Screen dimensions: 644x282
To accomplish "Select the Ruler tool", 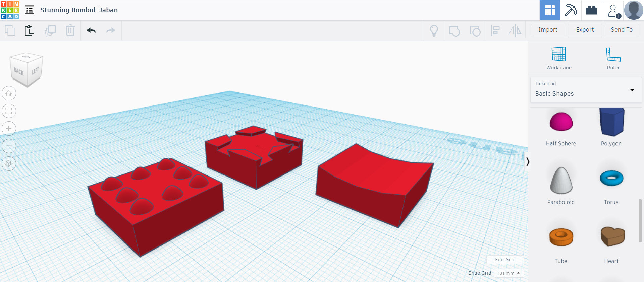I will pyautogui.click(x=613, y=58).
